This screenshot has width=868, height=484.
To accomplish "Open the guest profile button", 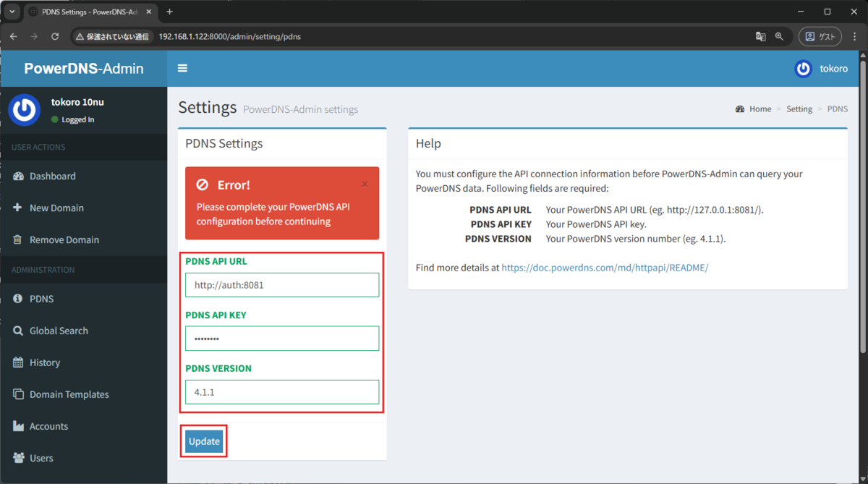I will pos(821,36).
